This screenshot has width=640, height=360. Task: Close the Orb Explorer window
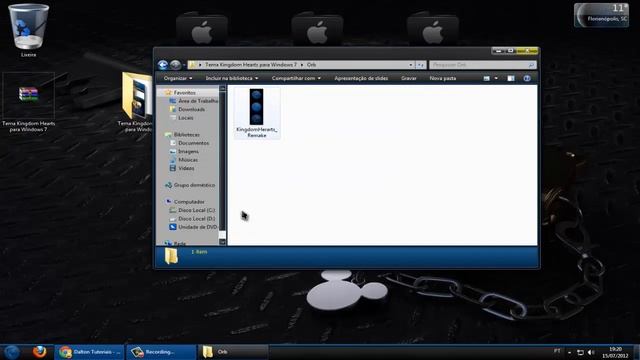[x=527, y=51]
